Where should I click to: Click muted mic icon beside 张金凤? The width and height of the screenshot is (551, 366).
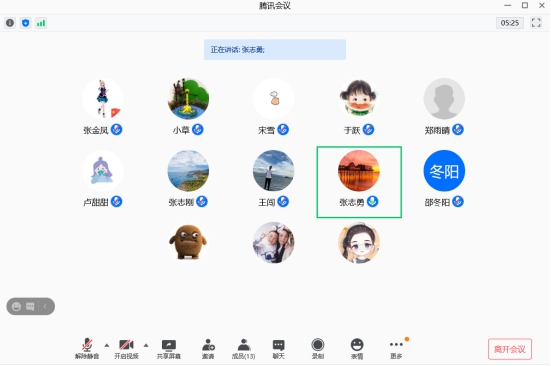[116, 130]
